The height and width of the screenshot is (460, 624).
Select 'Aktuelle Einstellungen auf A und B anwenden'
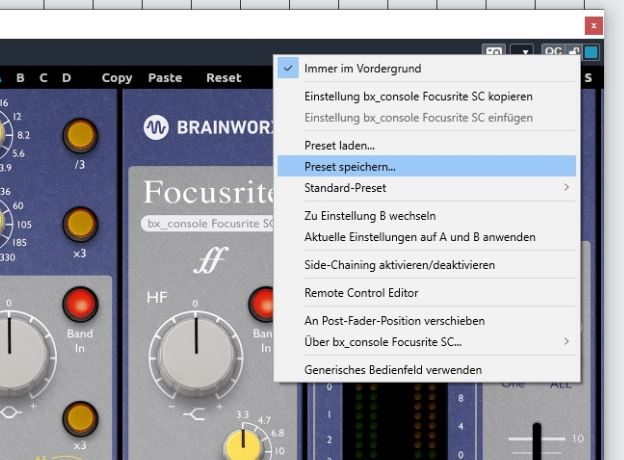pyautogui.click(x=427, y=237)
